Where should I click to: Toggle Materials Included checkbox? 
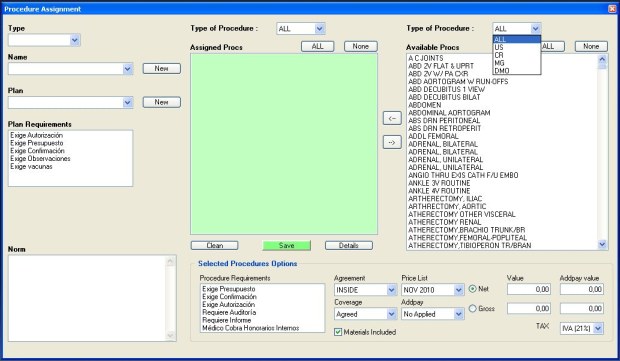coord(338,332)
